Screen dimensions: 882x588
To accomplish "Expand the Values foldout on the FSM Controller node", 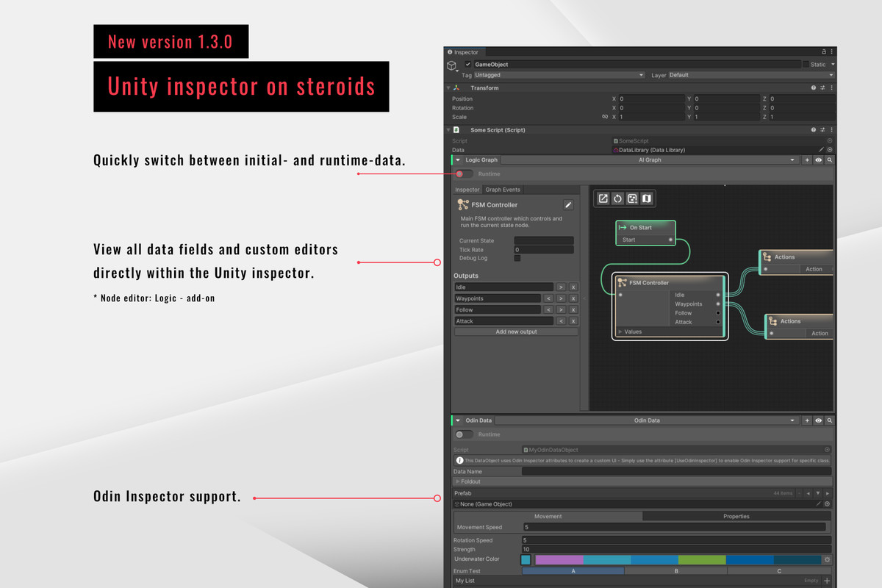I will (x=621, y=331).
